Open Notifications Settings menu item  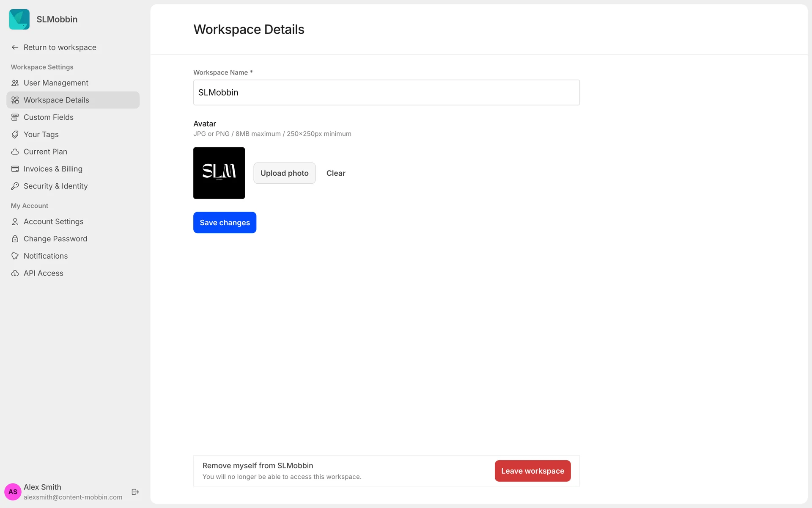click(x=46, y=256)
